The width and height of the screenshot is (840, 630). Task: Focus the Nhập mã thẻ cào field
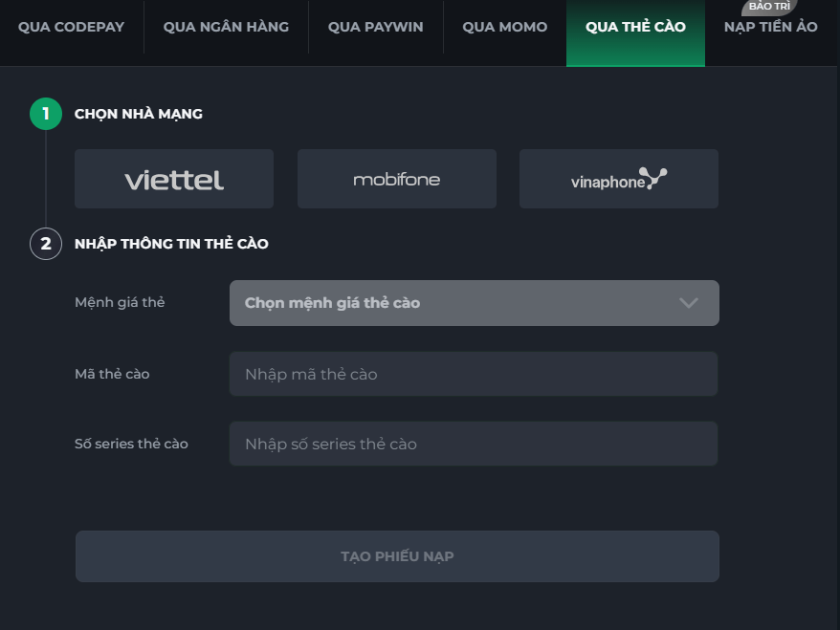(x=474, y=374)
